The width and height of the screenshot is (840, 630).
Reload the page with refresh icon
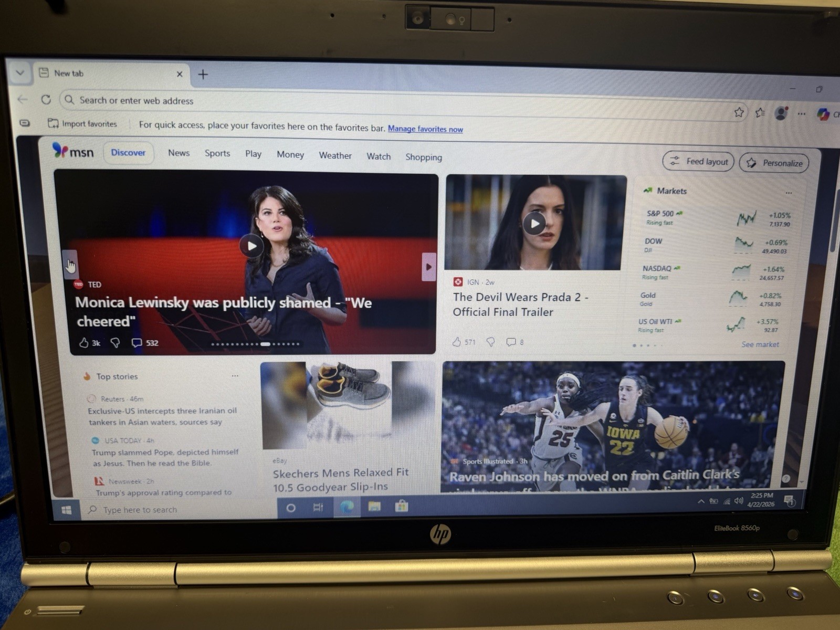coord(46,99)
